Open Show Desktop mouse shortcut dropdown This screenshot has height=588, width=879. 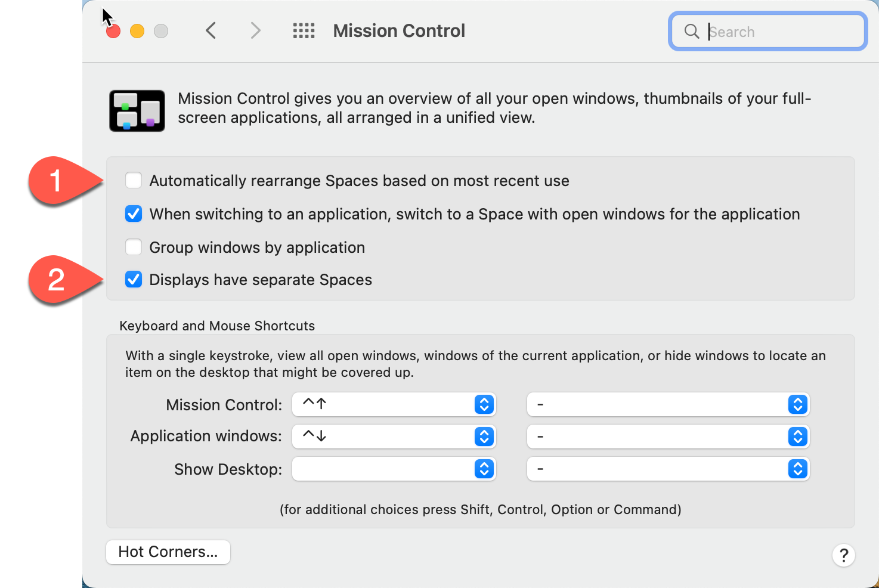[668, 469]
